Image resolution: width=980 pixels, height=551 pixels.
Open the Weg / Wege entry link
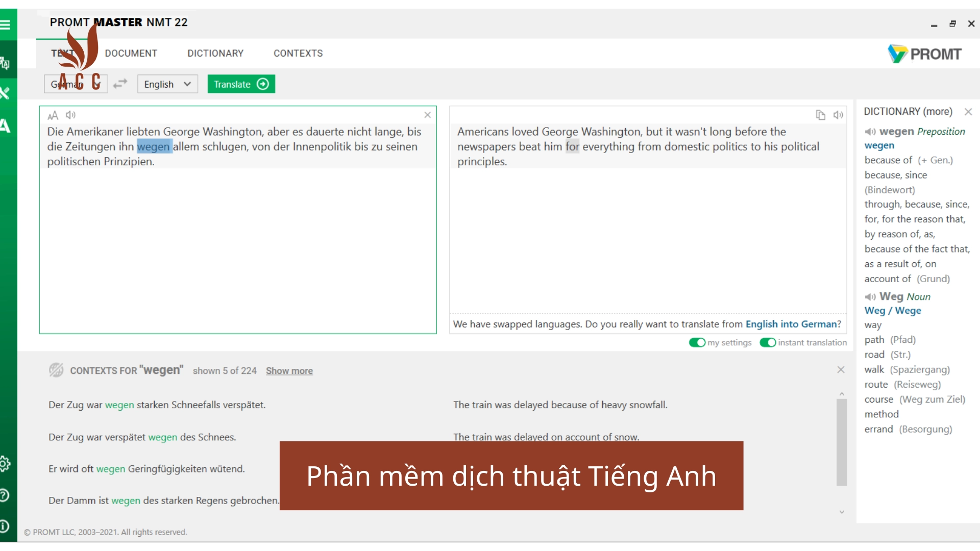pos(893,310)
